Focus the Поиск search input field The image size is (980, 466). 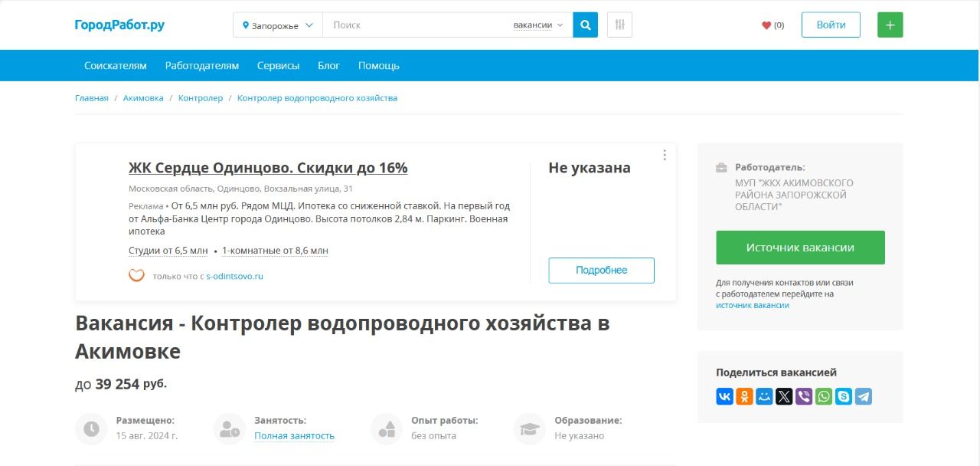pos(417,25)
